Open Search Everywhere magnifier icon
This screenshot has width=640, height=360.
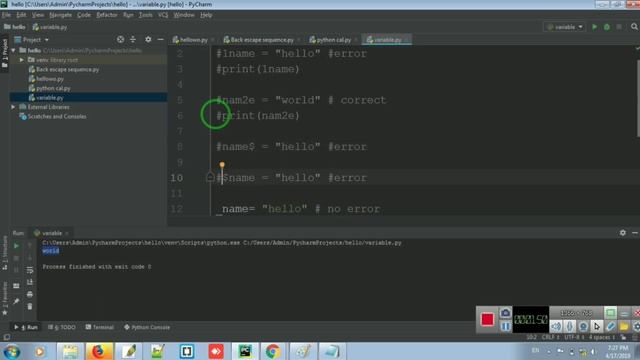[x=634, y=27]
